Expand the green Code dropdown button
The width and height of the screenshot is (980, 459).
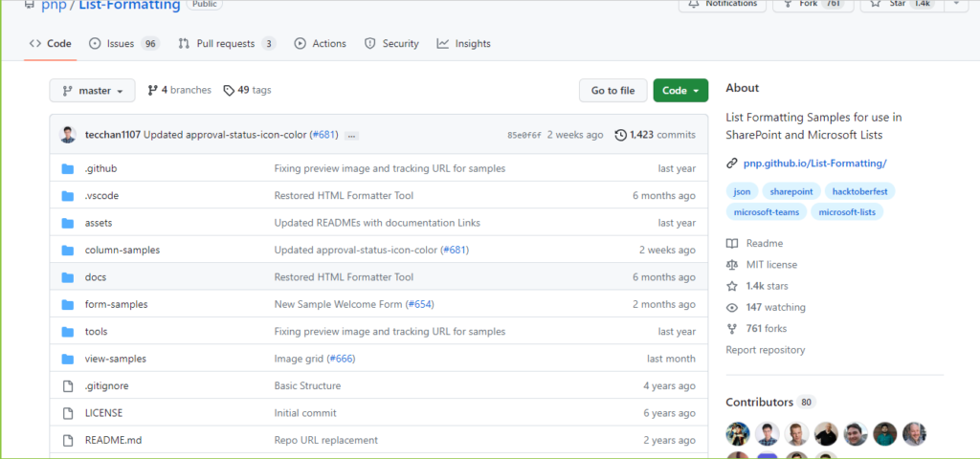coord(680,91)
